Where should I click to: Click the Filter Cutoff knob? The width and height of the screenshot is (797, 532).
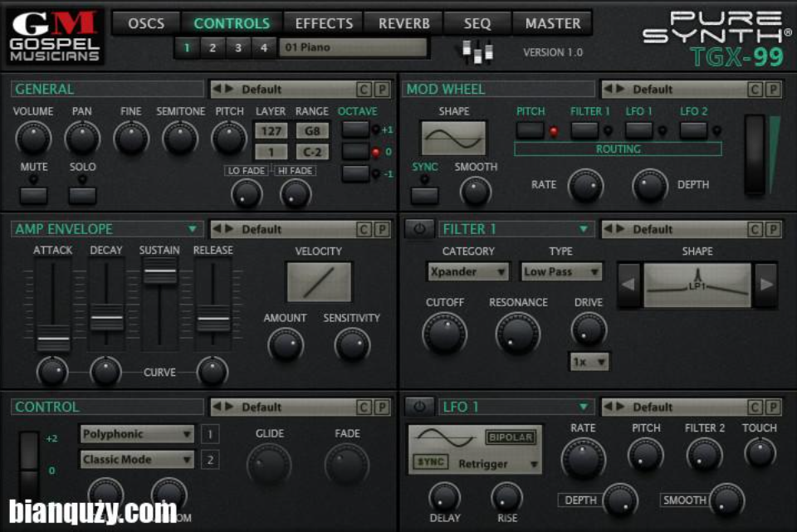445,334
